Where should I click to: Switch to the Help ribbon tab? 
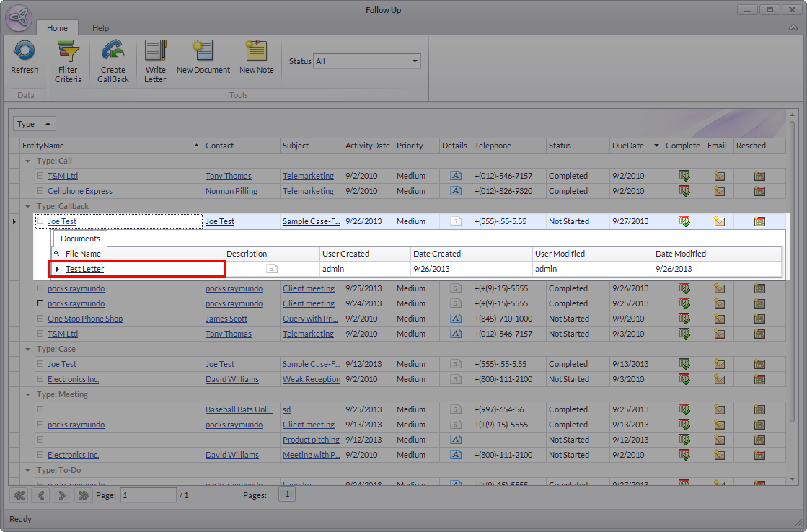(x=100, y=28)
